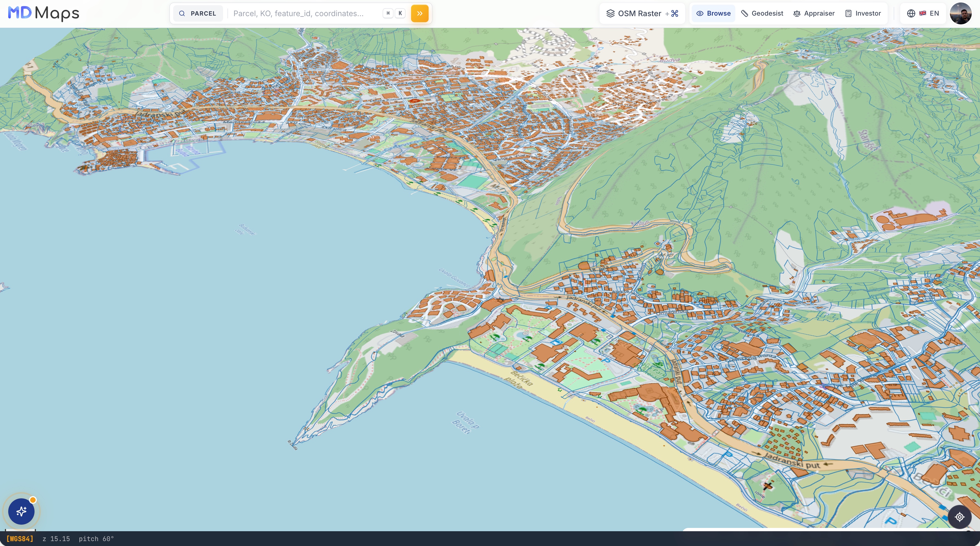Click the globe language icon

911,13
